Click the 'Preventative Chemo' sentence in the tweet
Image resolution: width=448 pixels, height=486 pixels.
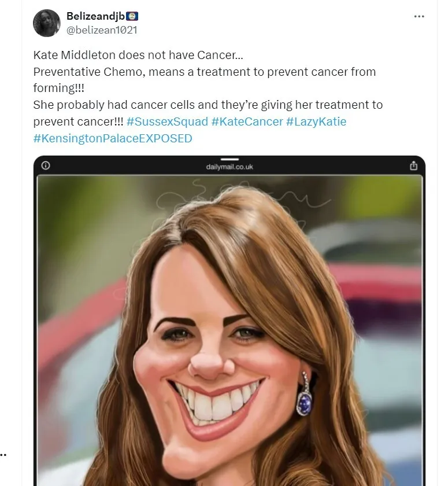click(x=204, y=80)
